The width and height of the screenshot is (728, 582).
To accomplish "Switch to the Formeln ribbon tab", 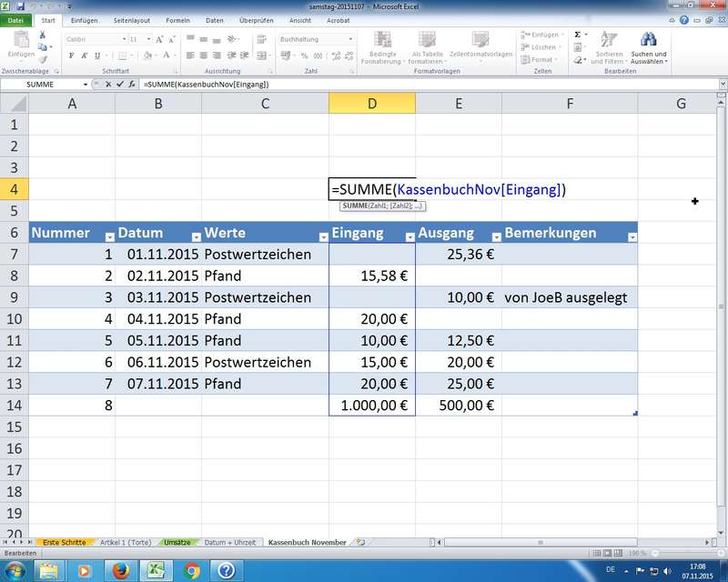I will tap(177, 19).
